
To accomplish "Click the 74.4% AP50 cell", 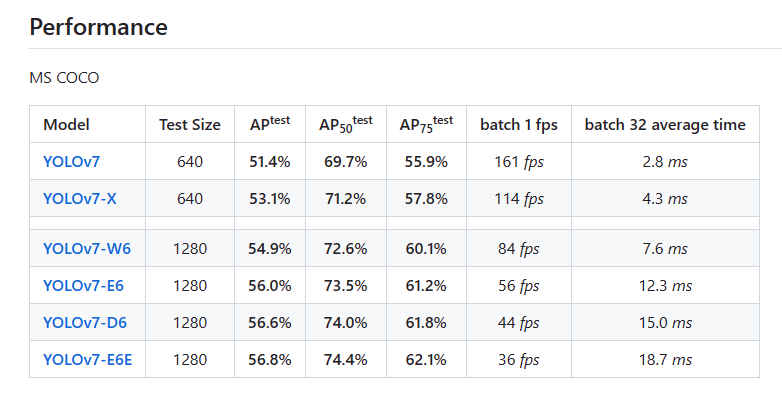I will [x=346, y=359].
